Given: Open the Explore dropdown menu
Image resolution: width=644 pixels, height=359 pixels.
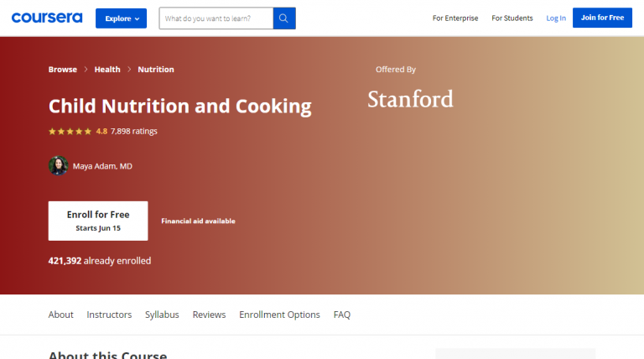Looking at the screenshot, I should [121, 18].
